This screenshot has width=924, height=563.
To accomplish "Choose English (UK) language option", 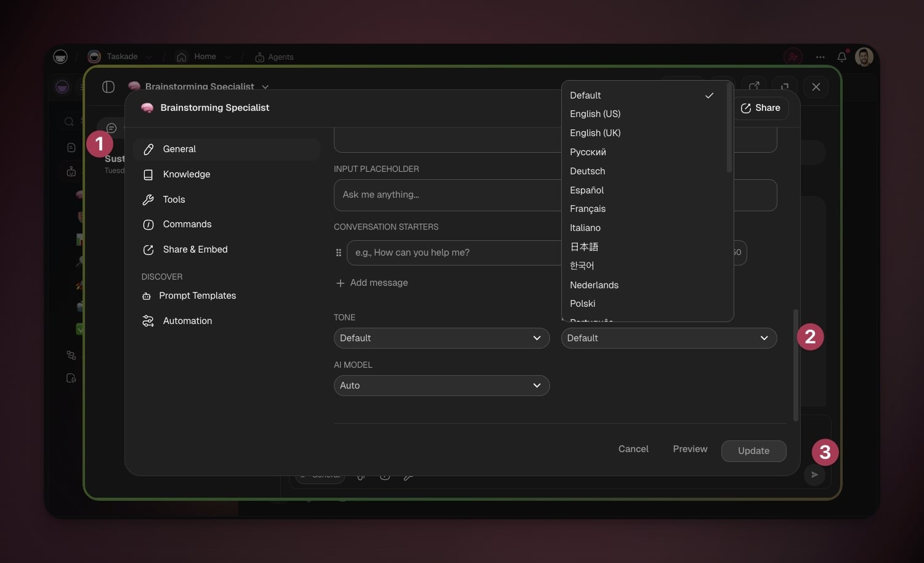I will (x=595, y=133).
